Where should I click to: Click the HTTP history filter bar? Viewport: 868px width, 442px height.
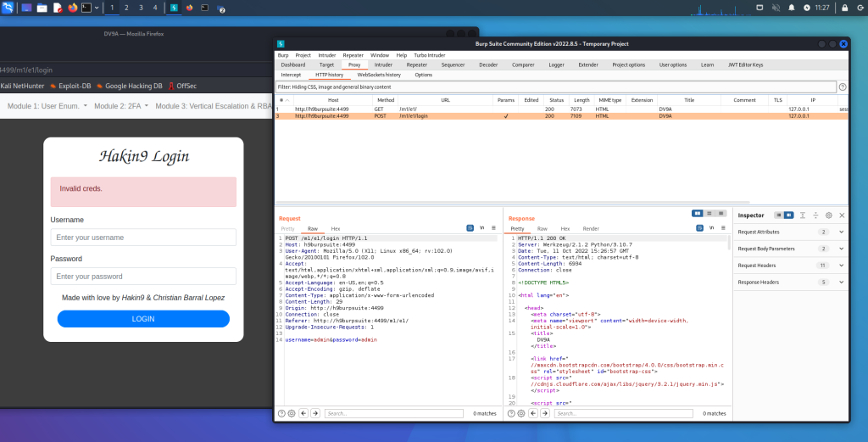[556, 87]
